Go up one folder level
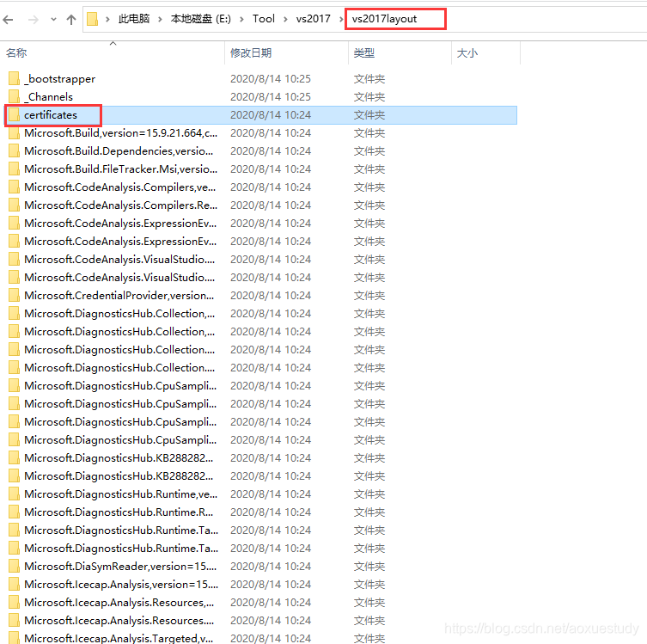The height and width of the screenshot is (644, 647). pyautogui.click(x=71, y=20)
